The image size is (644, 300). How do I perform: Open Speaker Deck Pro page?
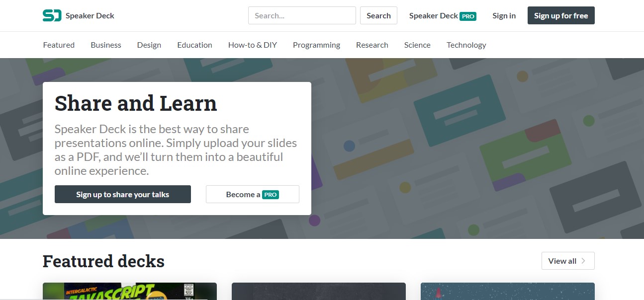click(x=434, y=16)
